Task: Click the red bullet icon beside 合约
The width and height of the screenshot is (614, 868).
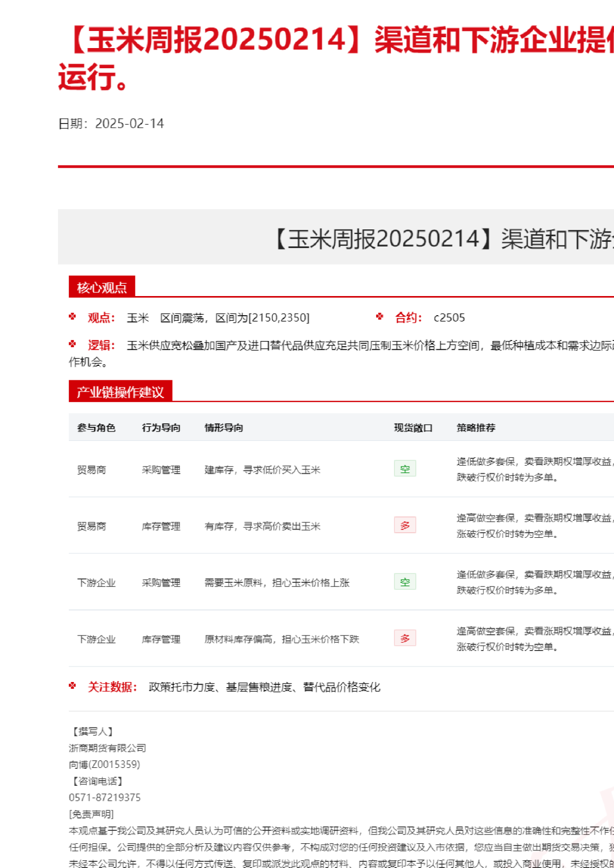Action: 380,317
